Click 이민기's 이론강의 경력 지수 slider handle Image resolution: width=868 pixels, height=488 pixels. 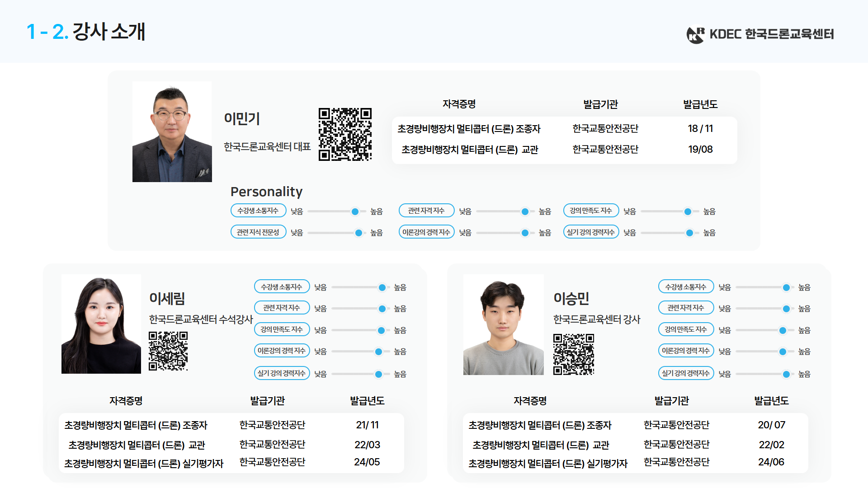(525, 233)
